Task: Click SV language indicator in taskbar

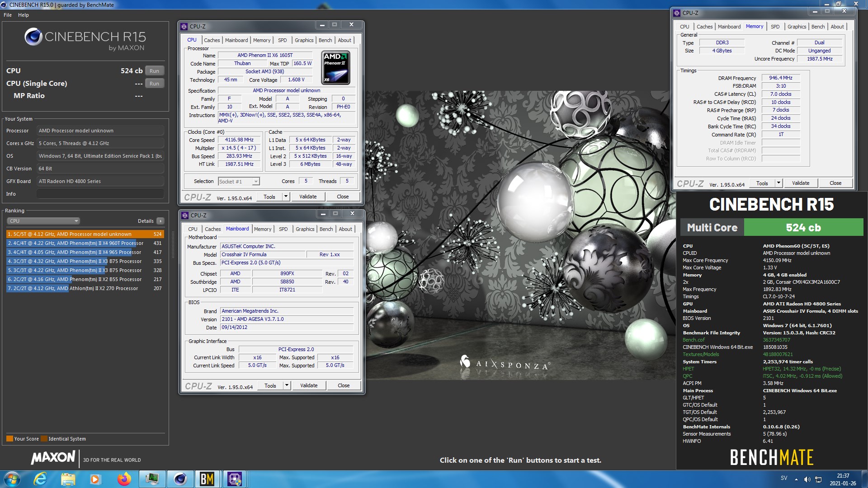Action: [784, 478]
